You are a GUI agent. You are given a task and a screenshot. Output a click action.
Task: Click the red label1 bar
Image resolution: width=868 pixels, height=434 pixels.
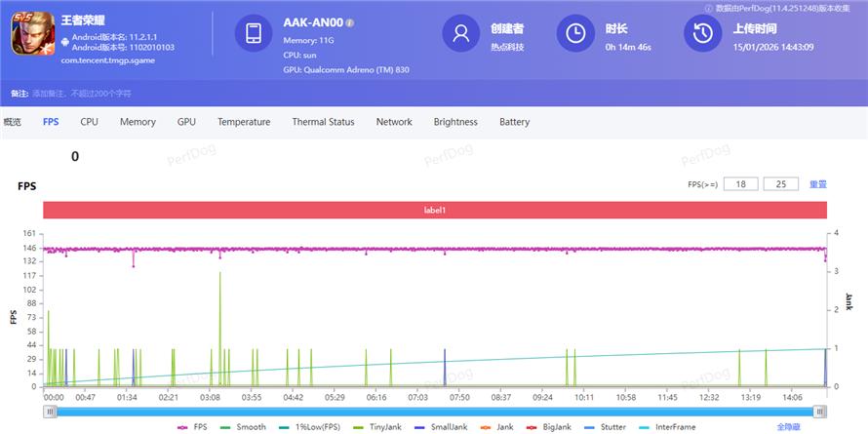(435, 211)
